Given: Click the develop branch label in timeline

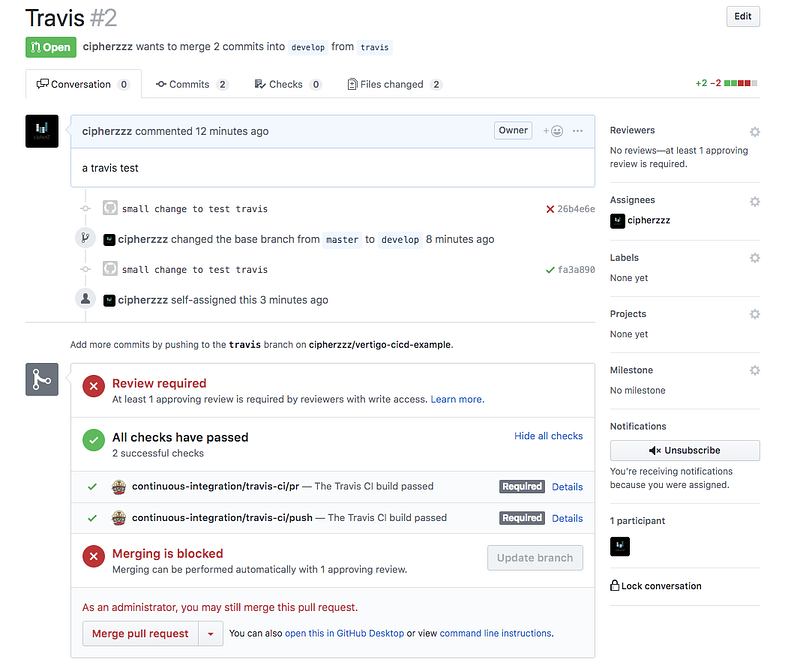Looking at the screenshot, I should (400, 239).
